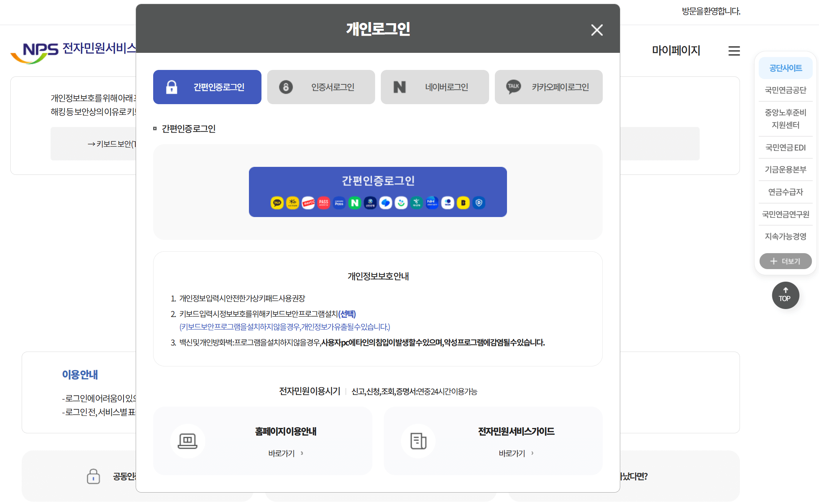
Task: Open the 지속가능경영 sidebar link
Action: coord(786,236)
